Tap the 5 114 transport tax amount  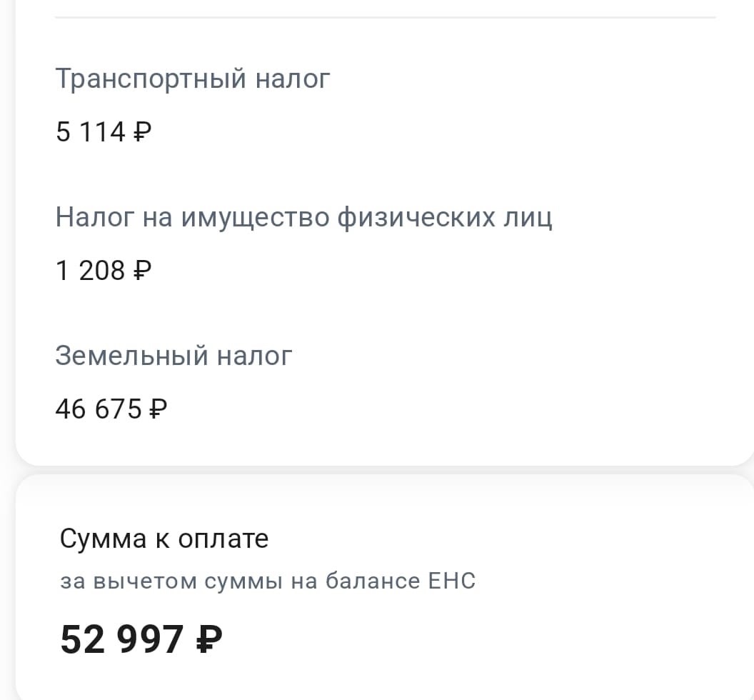pyautogui.click(x=91, y=132)
